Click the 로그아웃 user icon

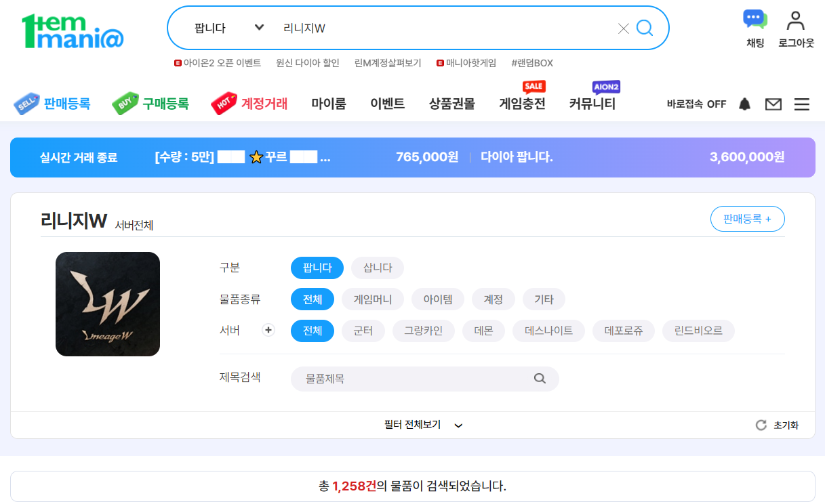[796, 29]
